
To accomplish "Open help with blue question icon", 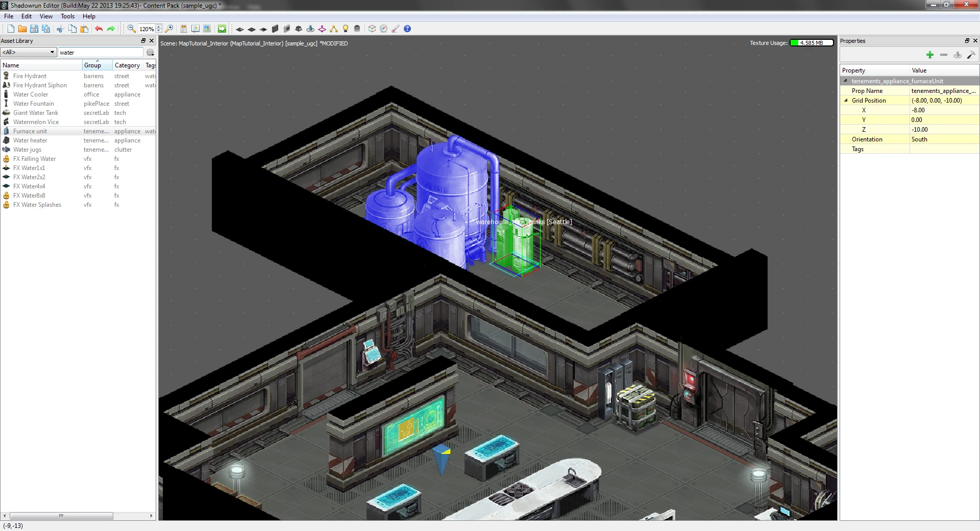I will (407, 29).
